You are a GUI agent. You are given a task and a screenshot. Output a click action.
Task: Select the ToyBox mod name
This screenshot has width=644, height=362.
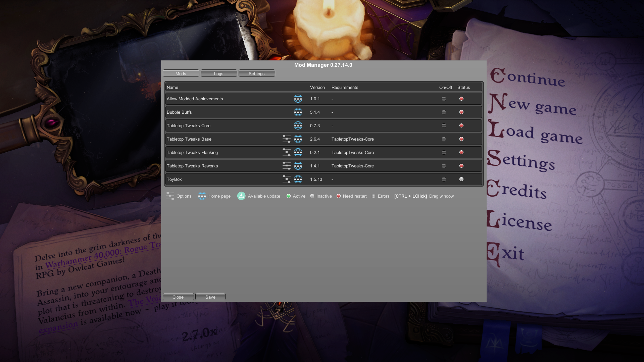[174, 179]
